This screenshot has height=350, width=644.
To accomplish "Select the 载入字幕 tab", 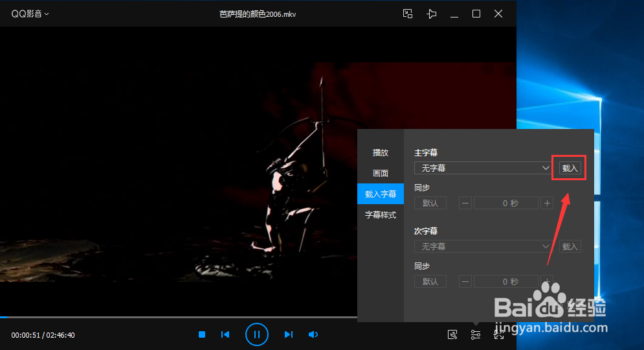I will [x=381, y=194].
